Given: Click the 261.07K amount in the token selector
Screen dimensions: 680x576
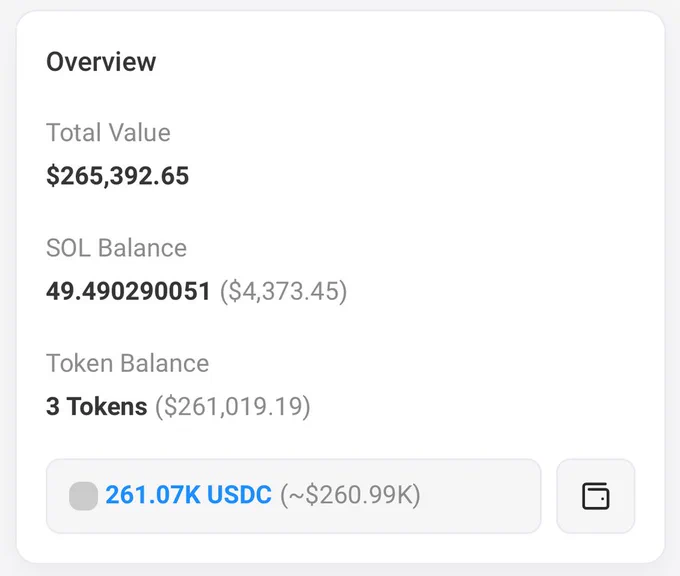Looking at the screenshot, I should [153, 495].
